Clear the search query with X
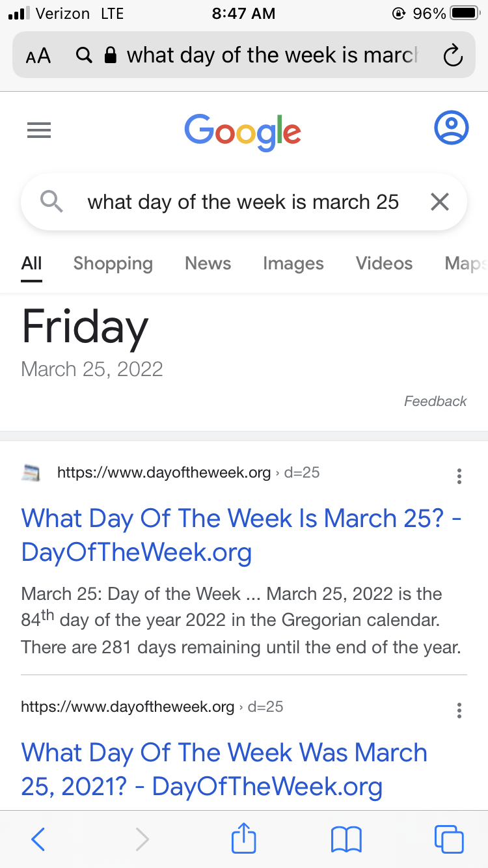The height and width of the screenshot is (868, 488). (440, 202)
